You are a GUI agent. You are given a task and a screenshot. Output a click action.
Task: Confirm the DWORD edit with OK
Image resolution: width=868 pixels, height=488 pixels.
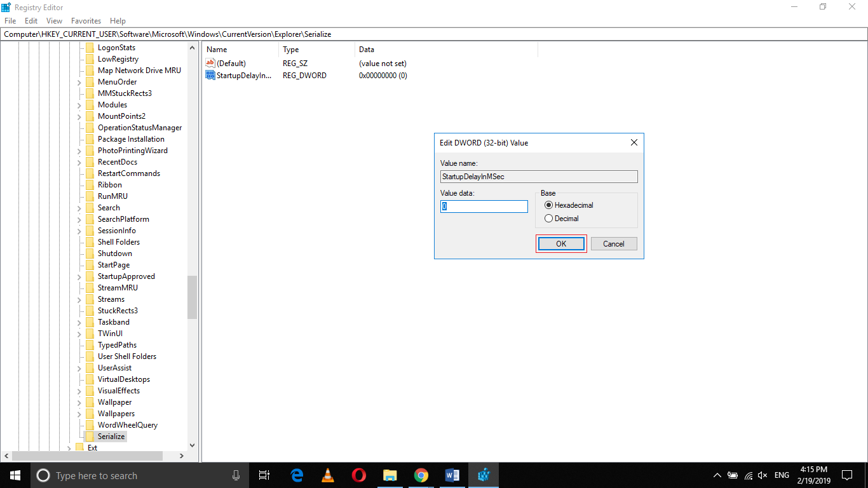click(x=561, y=244)
